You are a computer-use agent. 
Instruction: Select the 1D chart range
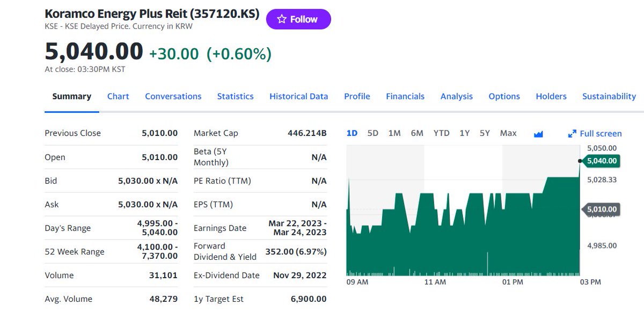click(x=352, y=133)
